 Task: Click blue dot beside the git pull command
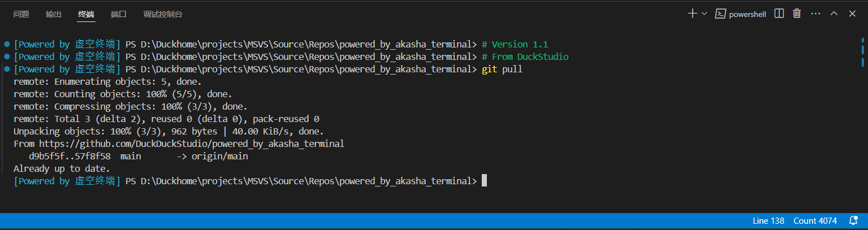7,69
